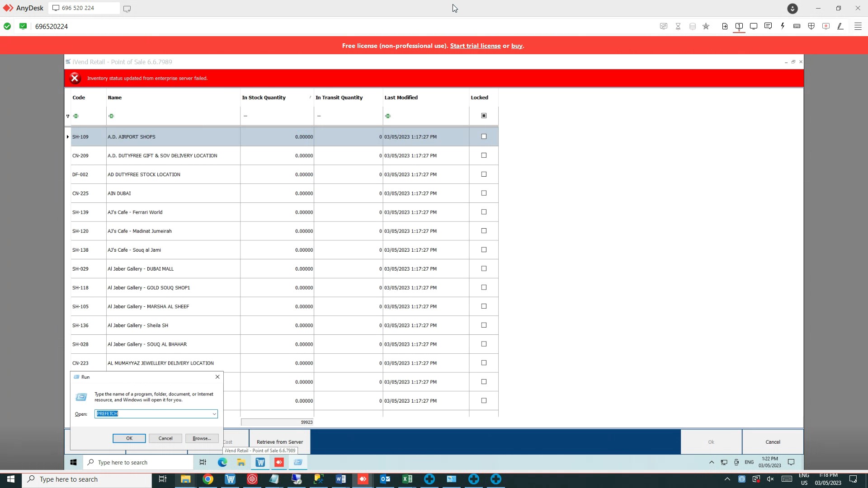Open the file transfer icon in AnyDesk toolbar
The width and height of the screenshot is (868, 488).
click(725, 26)
